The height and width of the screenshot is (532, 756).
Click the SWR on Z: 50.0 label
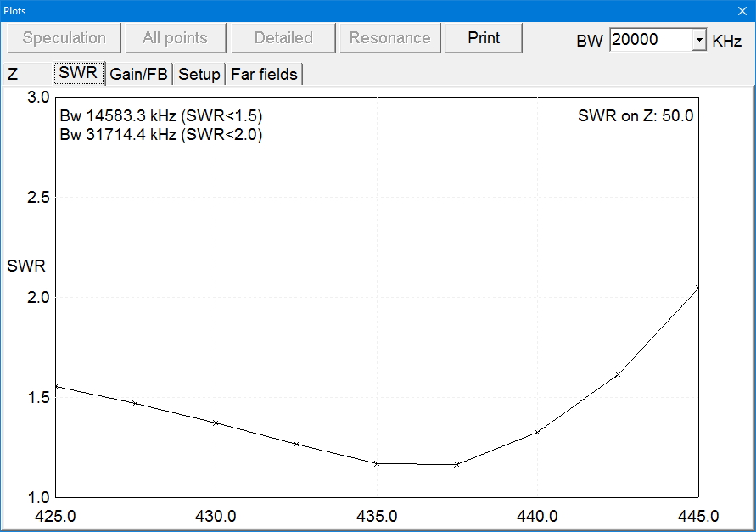point(636,116)
